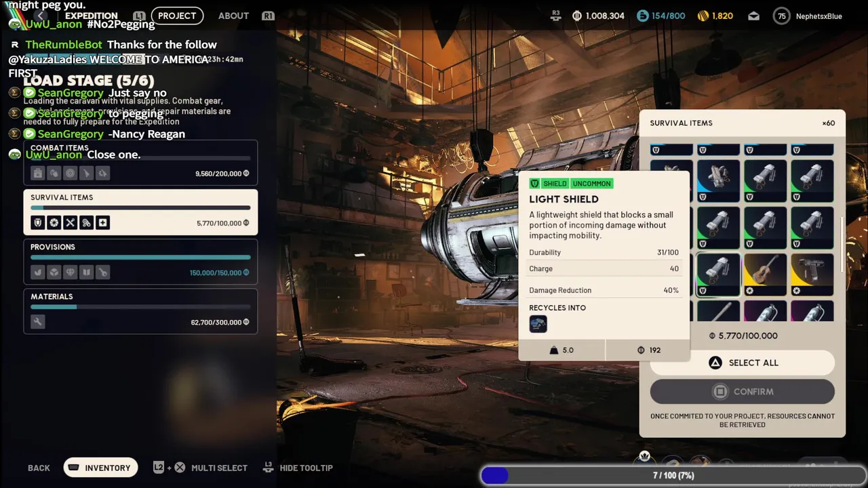Click the R1 bumper icon next to About
868x488 pixels.
click(x=268, y=16)
